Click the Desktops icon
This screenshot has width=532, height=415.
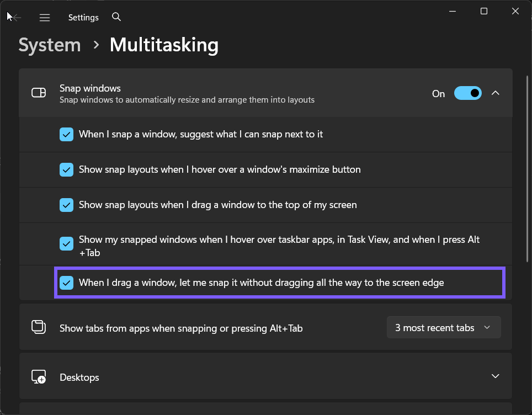coord(39,377)
